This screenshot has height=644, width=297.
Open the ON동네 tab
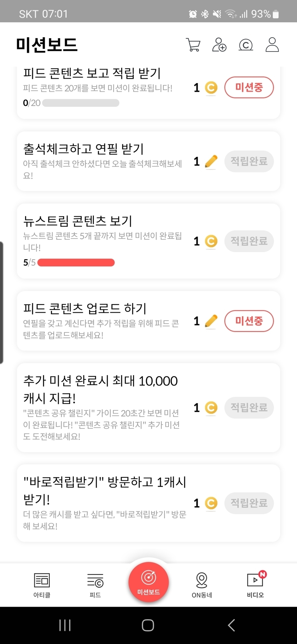click(x=202, y=585)
